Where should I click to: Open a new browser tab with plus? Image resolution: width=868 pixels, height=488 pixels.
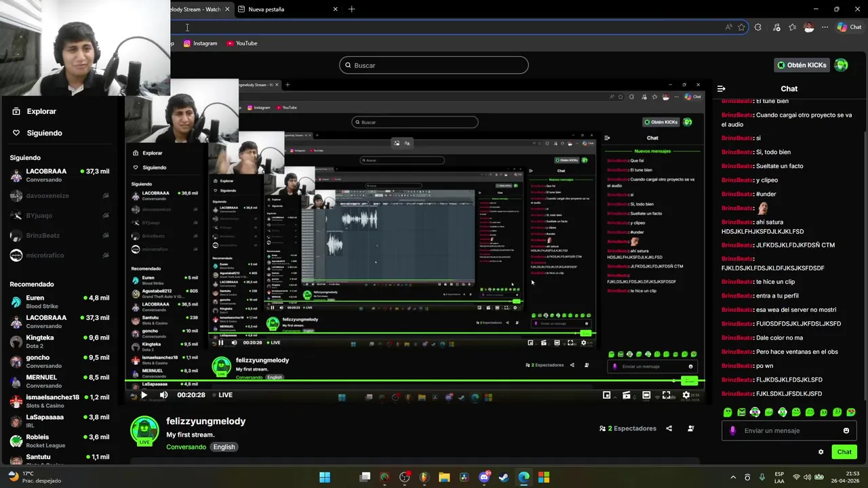click(x=351, y=9)
